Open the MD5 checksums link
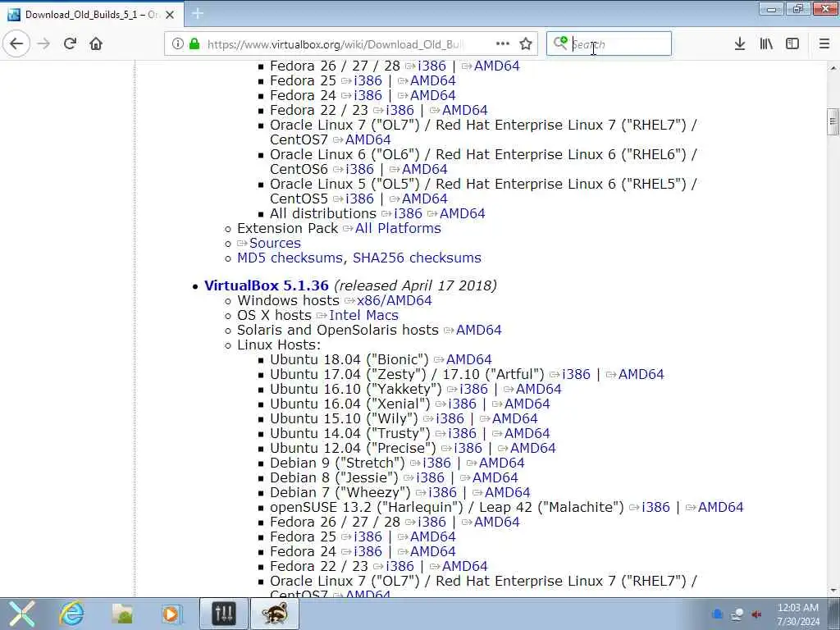This screenshot has height=630, width=840. pos(290,258)
